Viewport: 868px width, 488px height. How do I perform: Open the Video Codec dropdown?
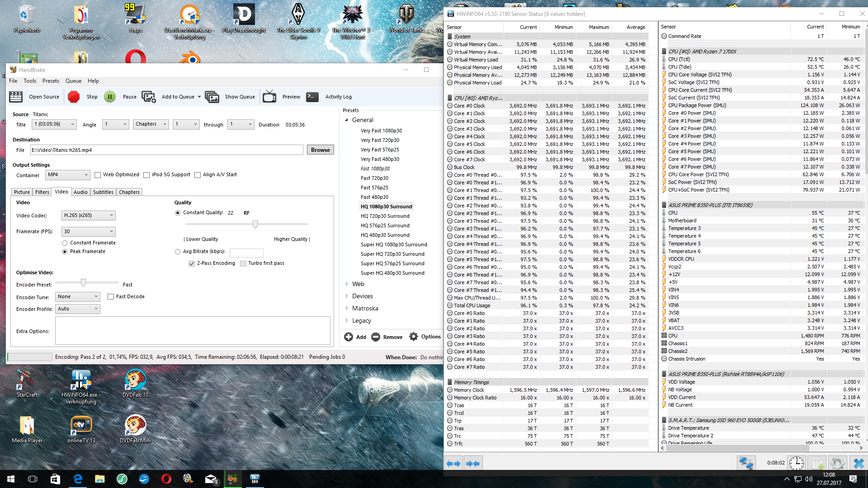pyautogui.click(x=89, y=216)
